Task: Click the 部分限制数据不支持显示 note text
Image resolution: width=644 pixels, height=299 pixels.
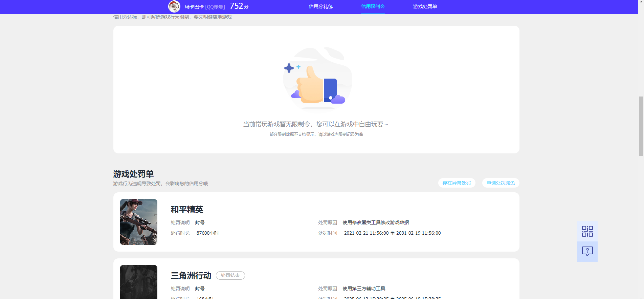Action: (316, 134)
